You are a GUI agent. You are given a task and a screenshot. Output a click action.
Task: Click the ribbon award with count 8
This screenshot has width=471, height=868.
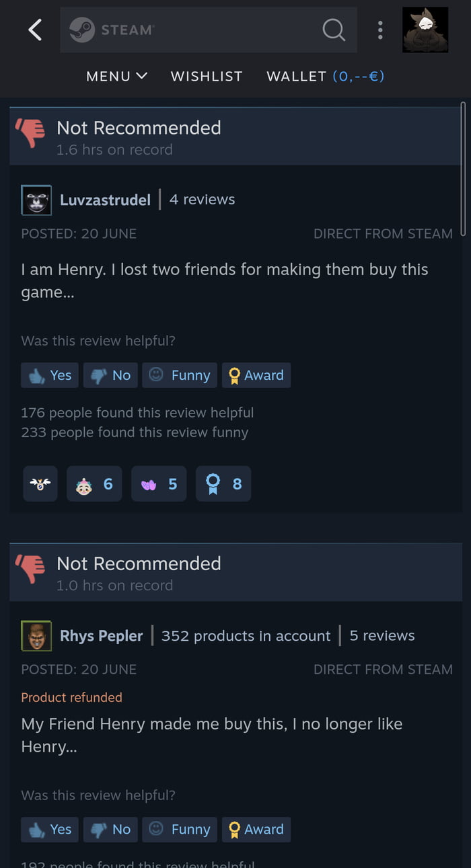(223, 484)
